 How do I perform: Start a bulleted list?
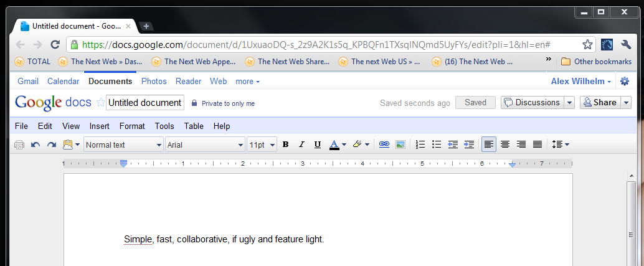click(x=437, y=145)
